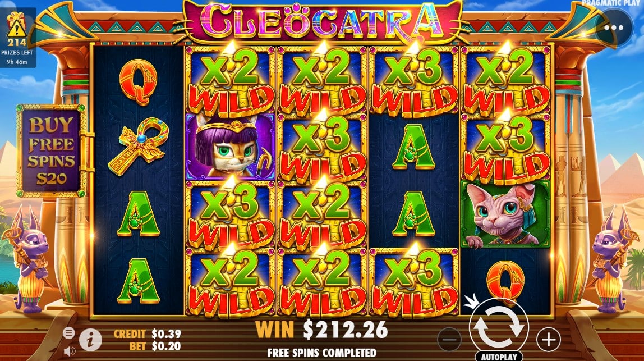Click the Win $212.26 display
The height and width of the screenshot is (361, 644).
coord(321,330)
